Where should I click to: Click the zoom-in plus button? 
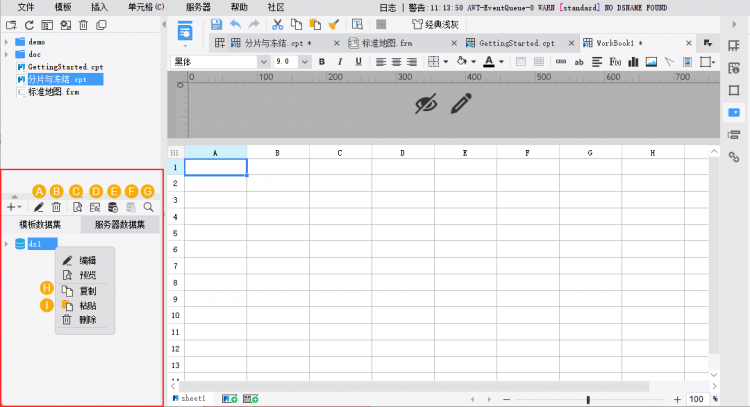tap(677, 399)
